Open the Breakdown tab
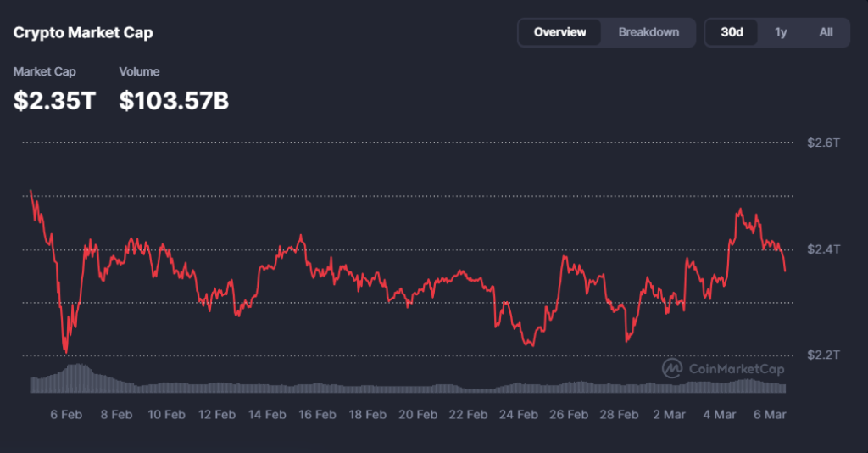The width and height of the screenshot is (868, 453). (648, 32)
